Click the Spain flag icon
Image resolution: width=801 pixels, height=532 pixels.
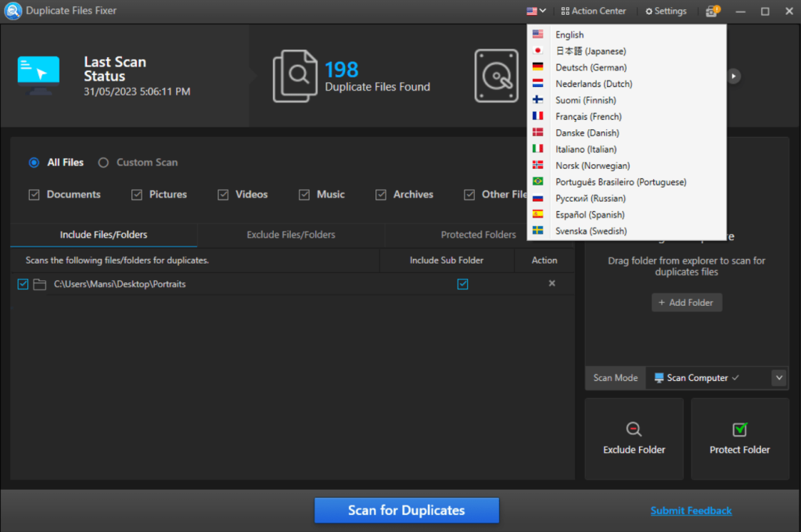point(537,214)
